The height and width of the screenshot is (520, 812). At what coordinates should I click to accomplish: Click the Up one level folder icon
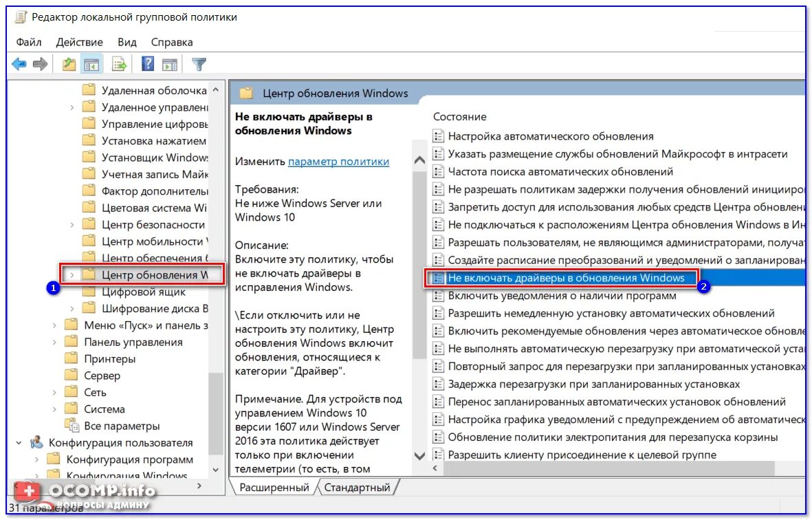click(69, 64)
